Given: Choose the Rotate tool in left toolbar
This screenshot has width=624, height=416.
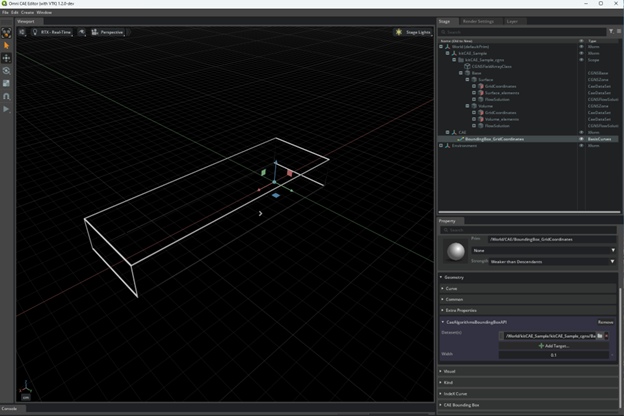Looking at the screenshot, I should pyautogui.click(x=6, y=71).
